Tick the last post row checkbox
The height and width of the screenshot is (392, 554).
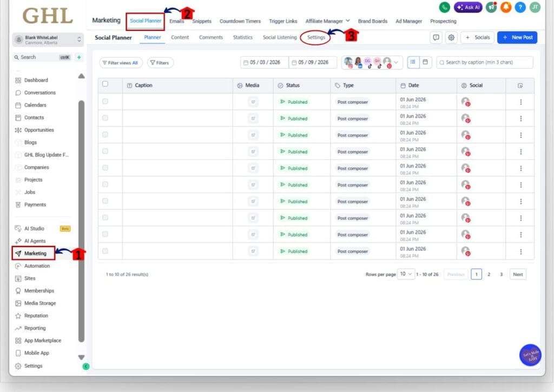tap(105, 251)
